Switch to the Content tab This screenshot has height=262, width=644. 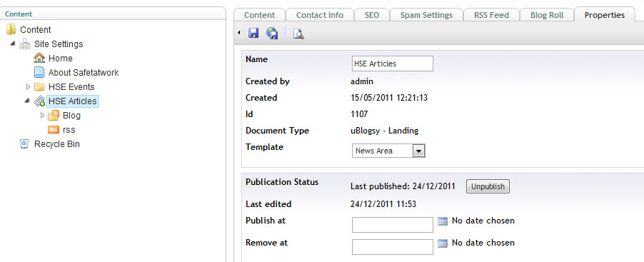(x=260, y=15)
